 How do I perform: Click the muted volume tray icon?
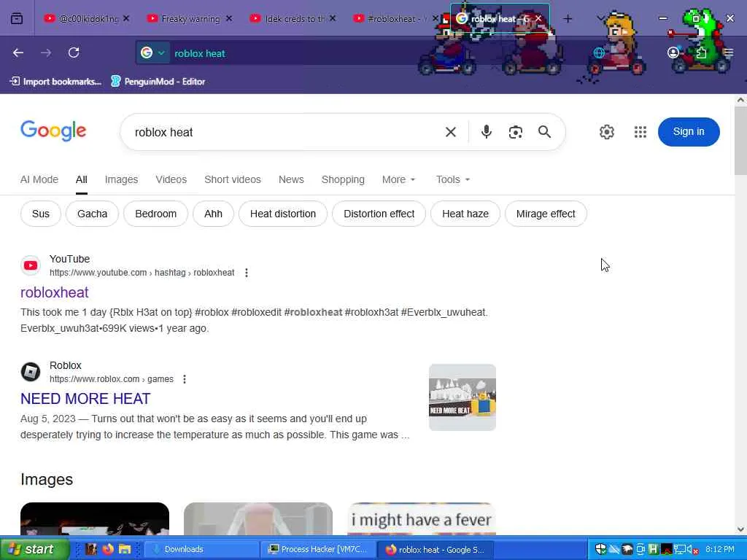tap(691, 550)
